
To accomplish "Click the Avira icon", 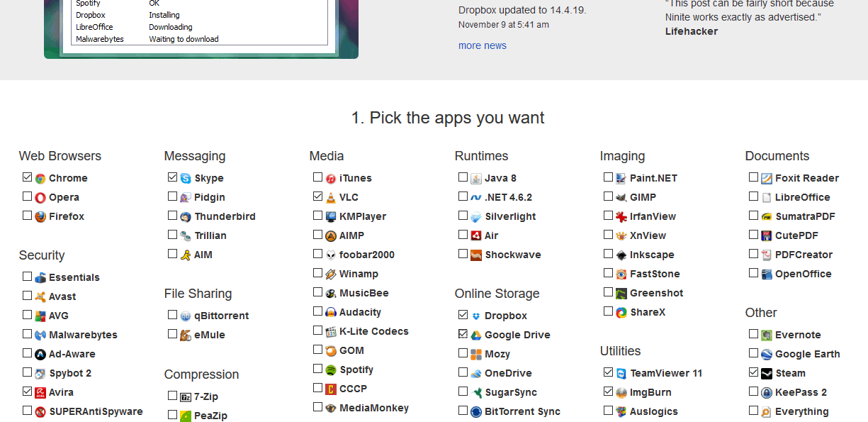I will click(40, 393).
